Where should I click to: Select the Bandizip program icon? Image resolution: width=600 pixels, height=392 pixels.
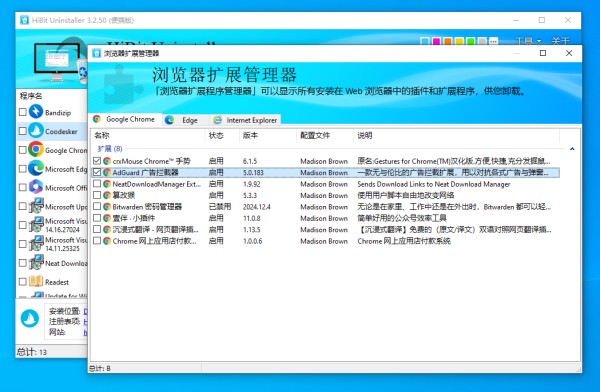36,111
